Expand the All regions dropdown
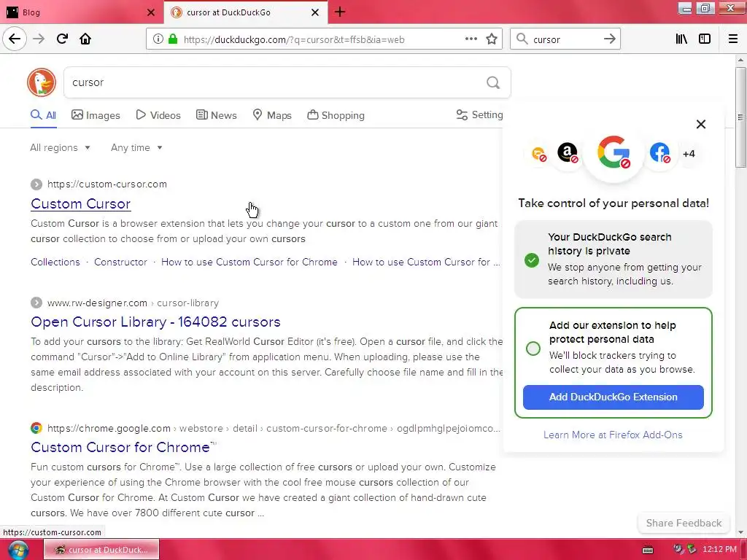Viewport: 747px width, 560px height. 60,147
